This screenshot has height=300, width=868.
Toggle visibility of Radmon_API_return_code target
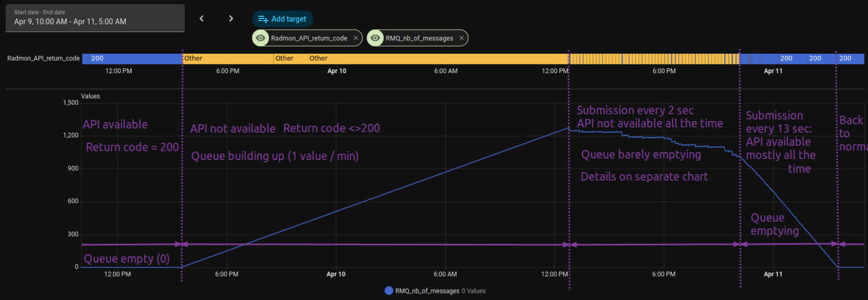(261, 38)
